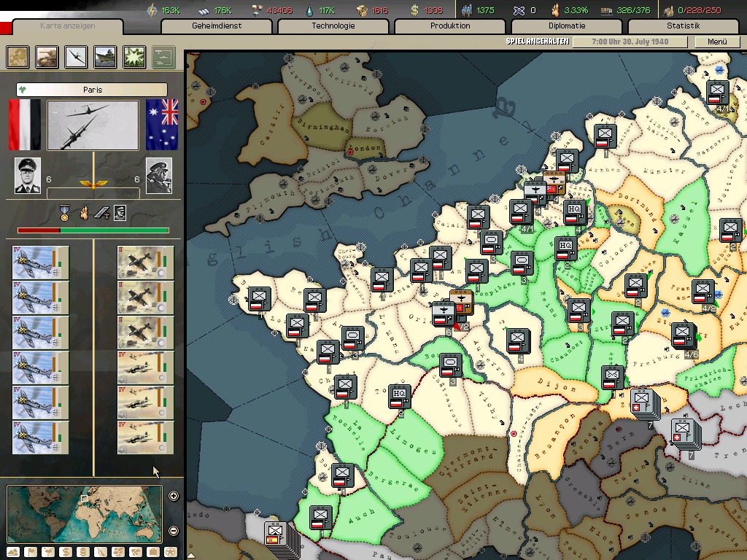The image size is (747, 560).
Task: Zoom in with the minimap plus button
Action: tap(174, 497)
